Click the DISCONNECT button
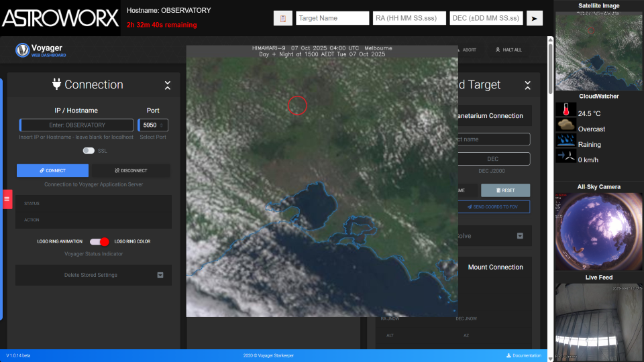Image resolution: width=644 pixels, height=362 pixels. [x=131, y=170]
